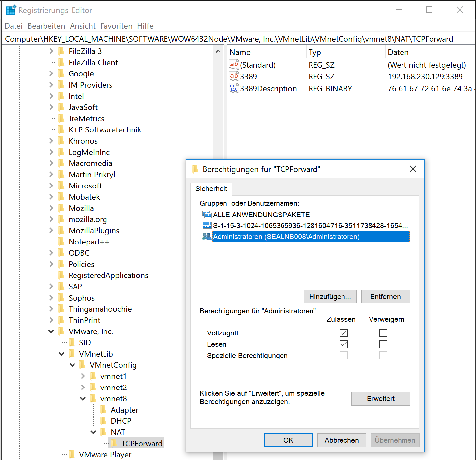Image resolution: width=476 pixels, height=460 pixels.
Task: Select the Thingamahoochie tree key
Action: tap(100, 309)
